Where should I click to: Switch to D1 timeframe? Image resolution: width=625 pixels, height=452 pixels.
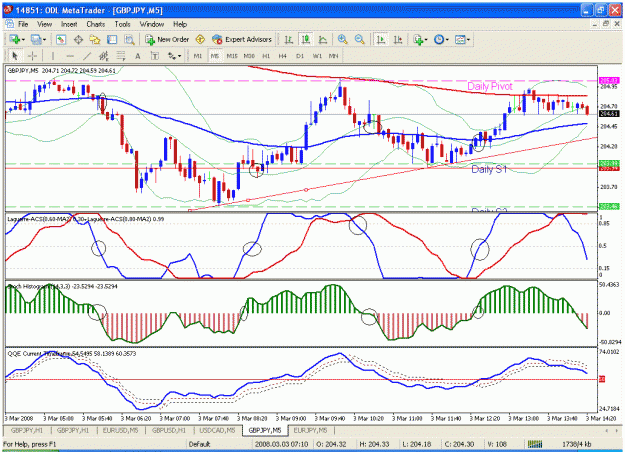coord(300,56)
